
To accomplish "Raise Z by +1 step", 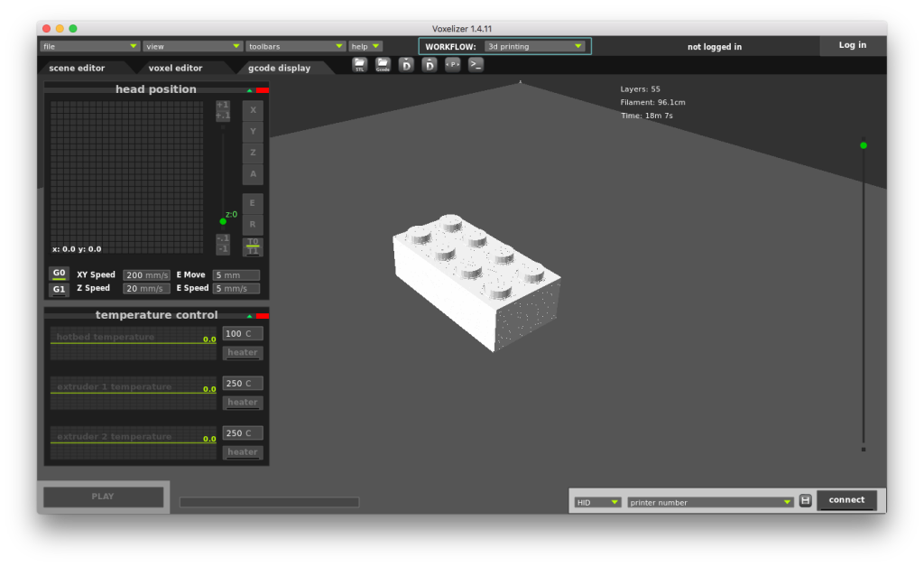I will [223, 105].
